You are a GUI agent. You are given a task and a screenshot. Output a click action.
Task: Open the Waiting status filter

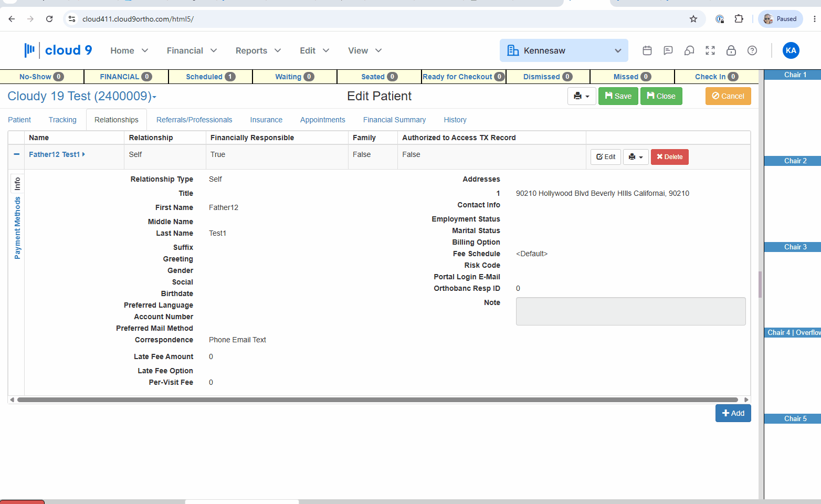pyautogui.click(x=294, y=77)
